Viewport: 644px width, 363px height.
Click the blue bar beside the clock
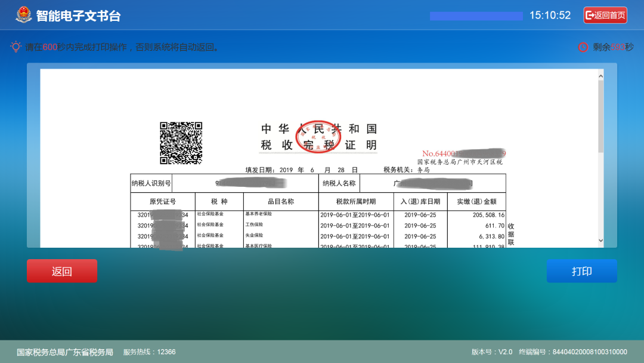coord(476,16)
